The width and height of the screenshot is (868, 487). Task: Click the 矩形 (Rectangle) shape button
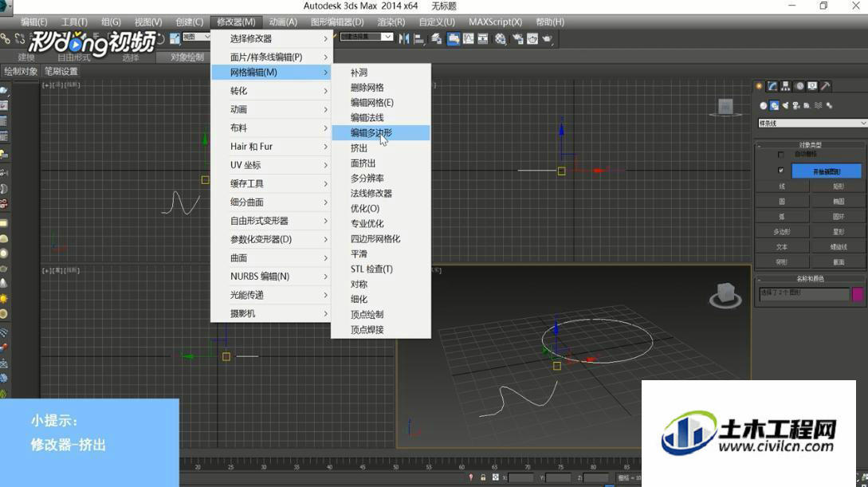pyautogui.click(x=838, y=187)
